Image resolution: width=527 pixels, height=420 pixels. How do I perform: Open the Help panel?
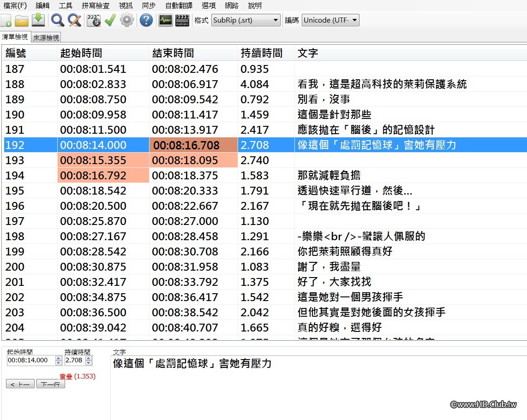click(x=146, y=20)
